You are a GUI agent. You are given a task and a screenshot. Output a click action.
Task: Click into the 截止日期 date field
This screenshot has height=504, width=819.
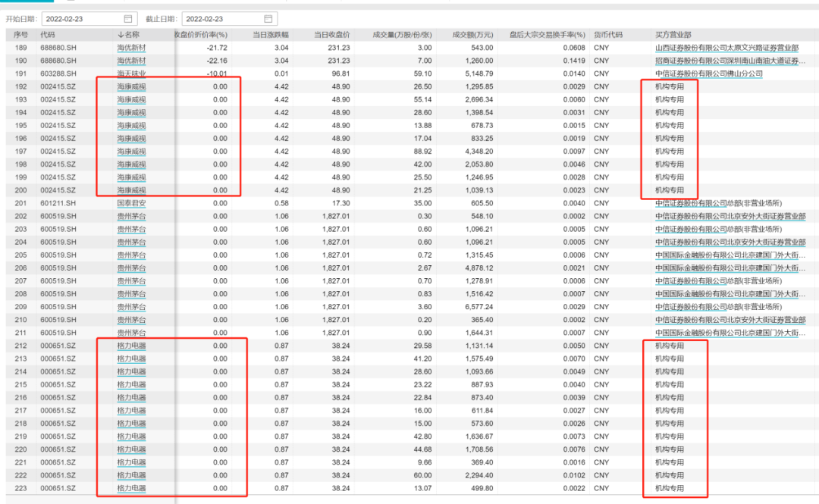(220, 18)
